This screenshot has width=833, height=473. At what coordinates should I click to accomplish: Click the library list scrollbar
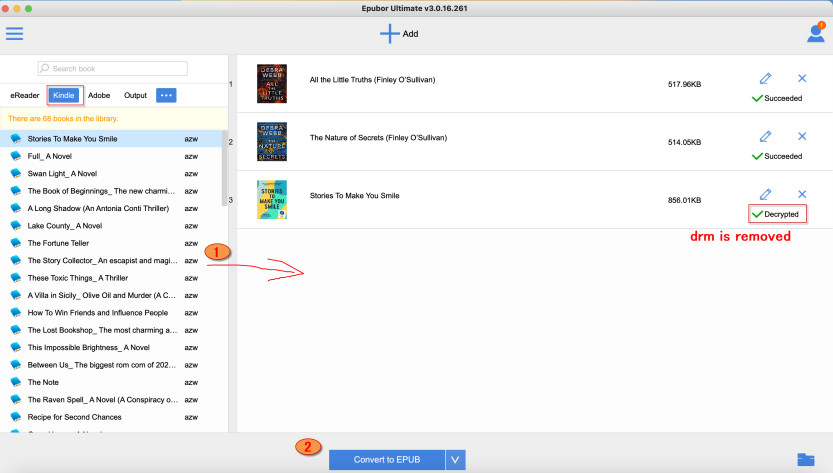point(225,168)
